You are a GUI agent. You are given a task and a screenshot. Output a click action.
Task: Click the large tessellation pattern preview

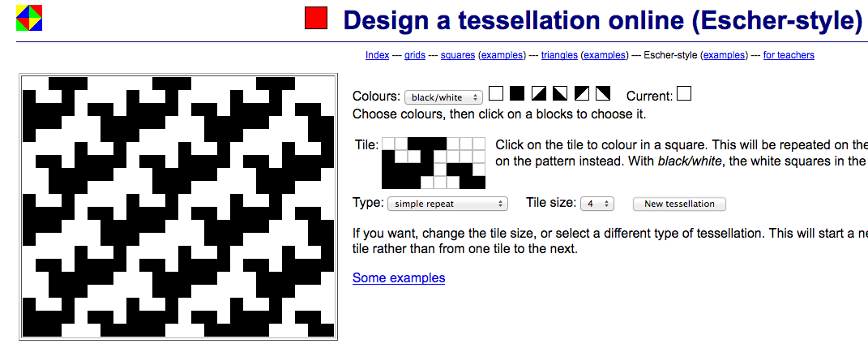(178, 207)
